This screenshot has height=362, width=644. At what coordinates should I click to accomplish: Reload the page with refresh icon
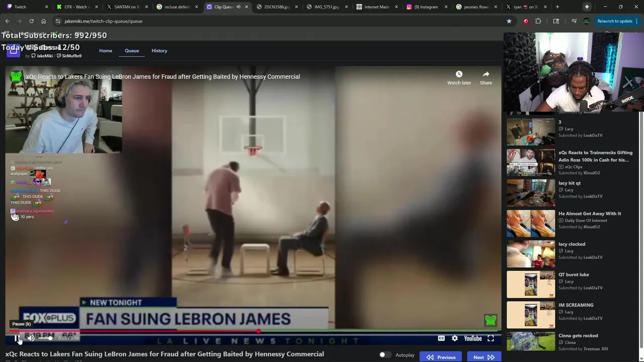click(x=31, y=21)
